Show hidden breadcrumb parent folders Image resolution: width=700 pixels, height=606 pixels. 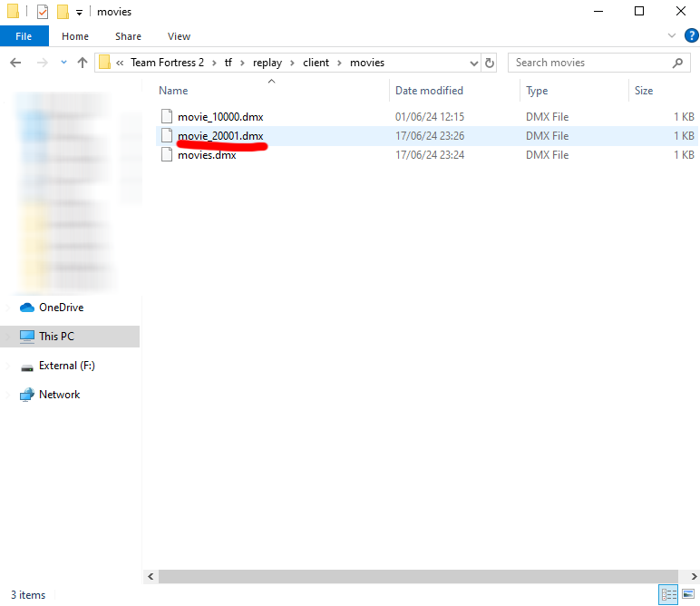tap(120, 63)
